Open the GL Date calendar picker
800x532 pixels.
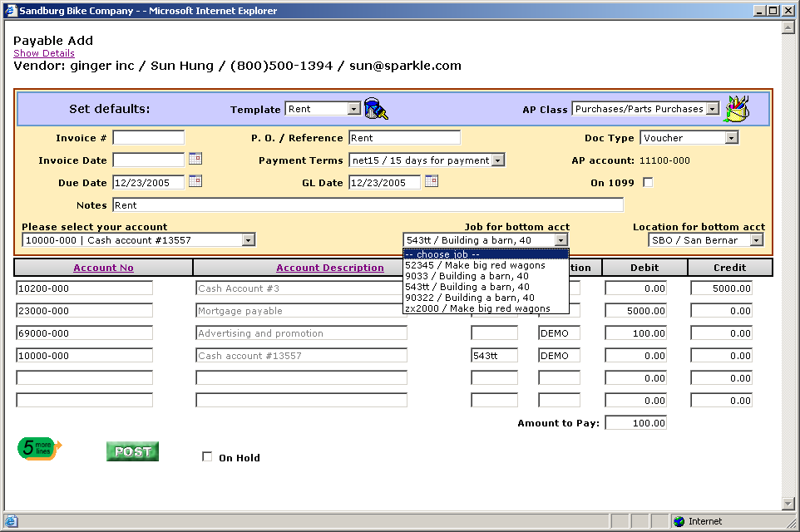tap(432, 181)
